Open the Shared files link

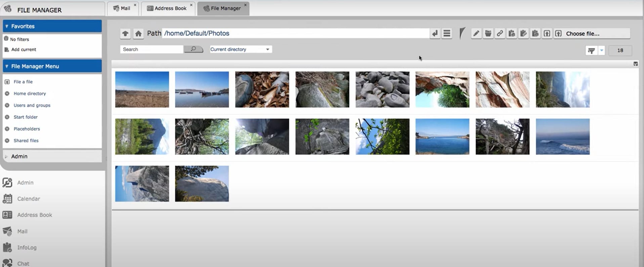[x=26, y=141]
